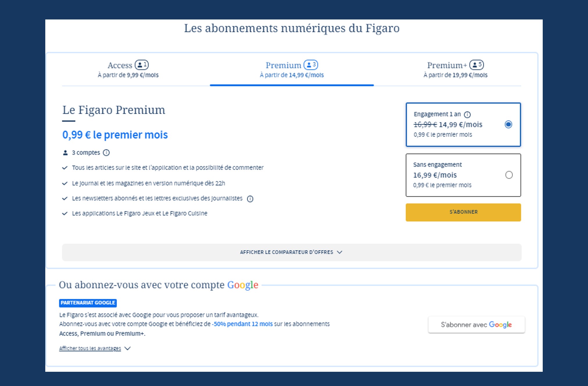Click checkmark beside Le journal et les magazines
588x386 pixels.
pos(65,184)
